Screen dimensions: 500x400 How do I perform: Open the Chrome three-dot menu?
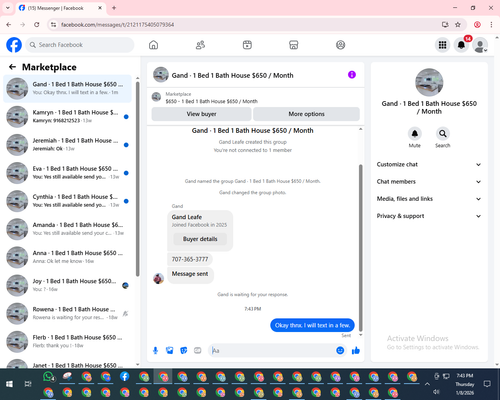491,25
